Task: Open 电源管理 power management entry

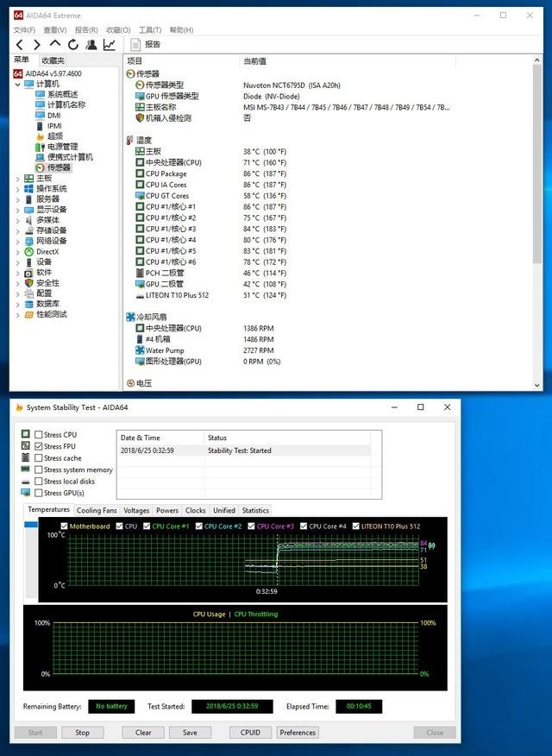Action: (x=63, y=147)
